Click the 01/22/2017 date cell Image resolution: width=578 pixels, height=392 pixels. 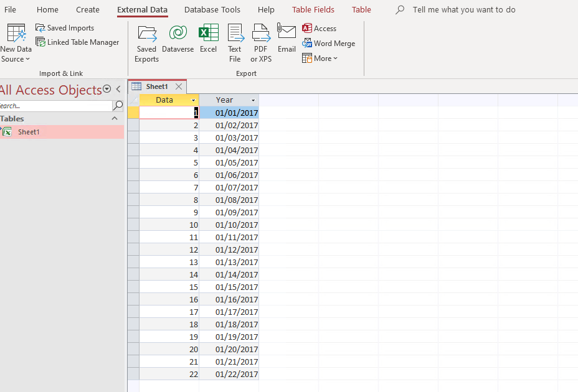click(229, 374)
